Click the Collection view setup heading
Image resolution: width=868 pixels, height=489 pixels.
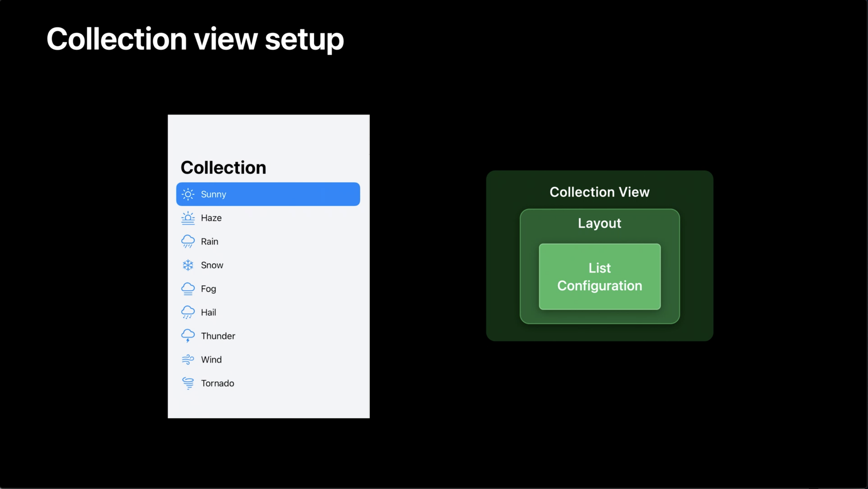(x=195, y=40)
